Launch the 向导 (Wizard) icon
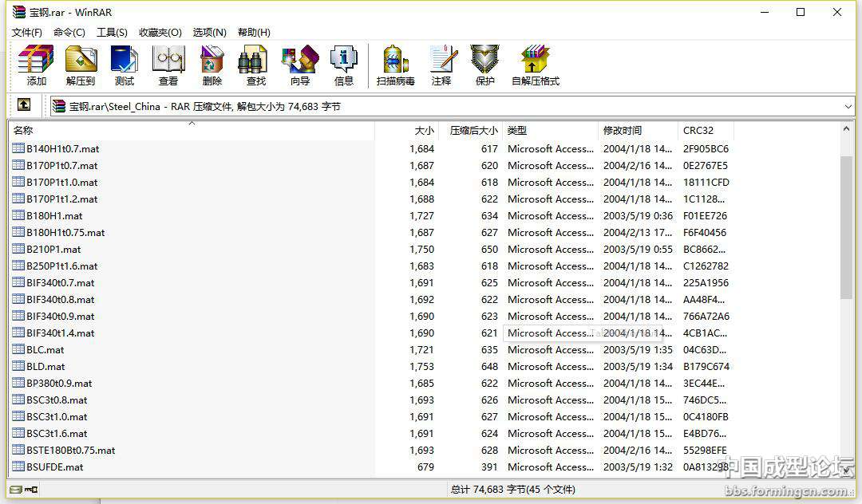 tap(299, 65)
